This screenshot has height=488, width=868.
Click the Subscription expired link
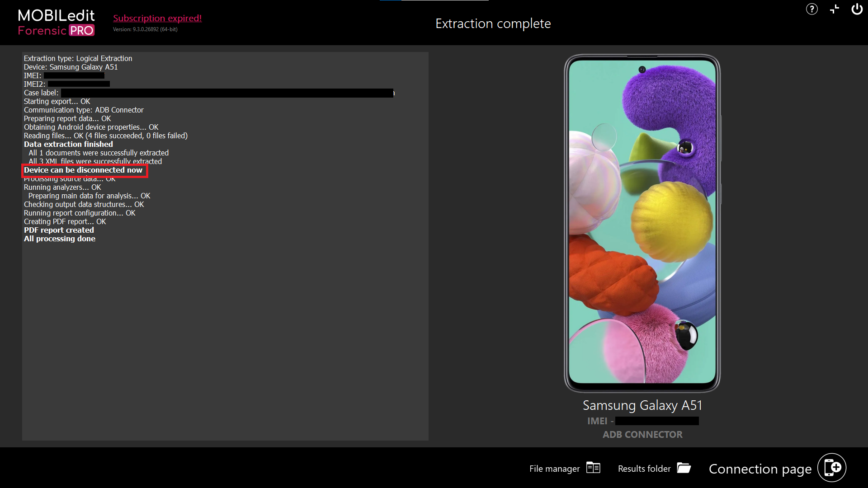pyautogui.click(x=157, y=18)
